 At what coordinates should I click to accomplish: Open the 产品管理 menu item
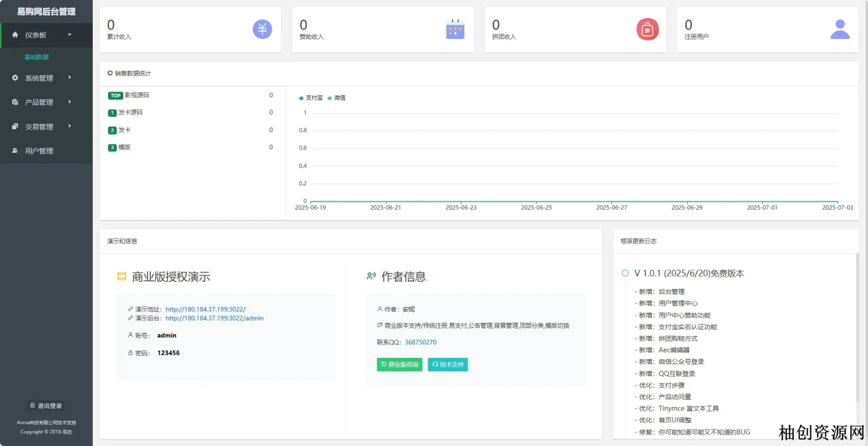click(39, 102)
